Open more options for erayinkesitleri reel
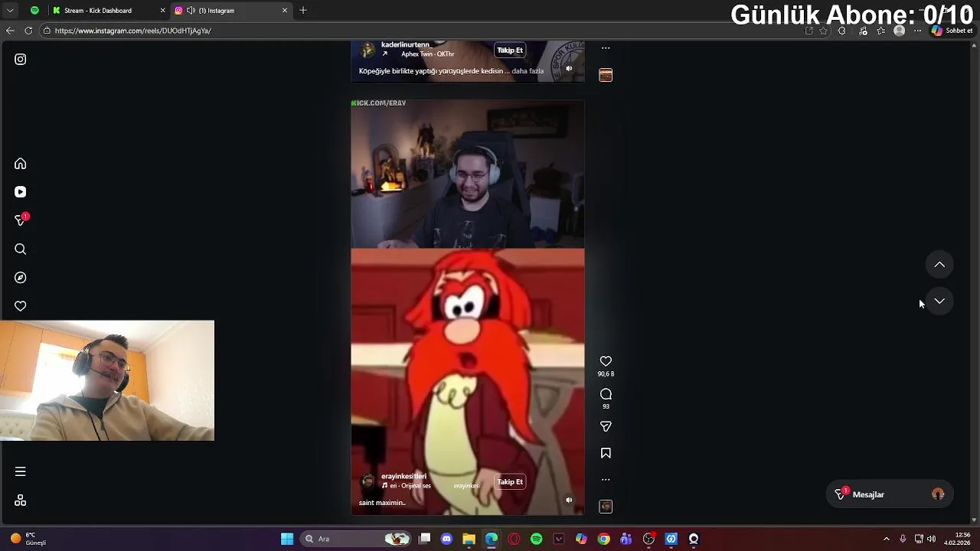 606,480
